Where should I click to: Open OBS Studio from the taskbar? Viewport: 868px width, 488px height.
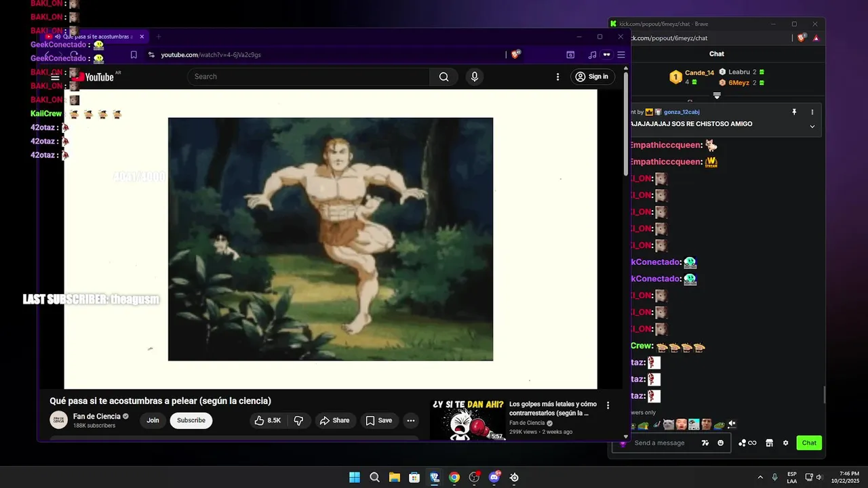point(474,477)
